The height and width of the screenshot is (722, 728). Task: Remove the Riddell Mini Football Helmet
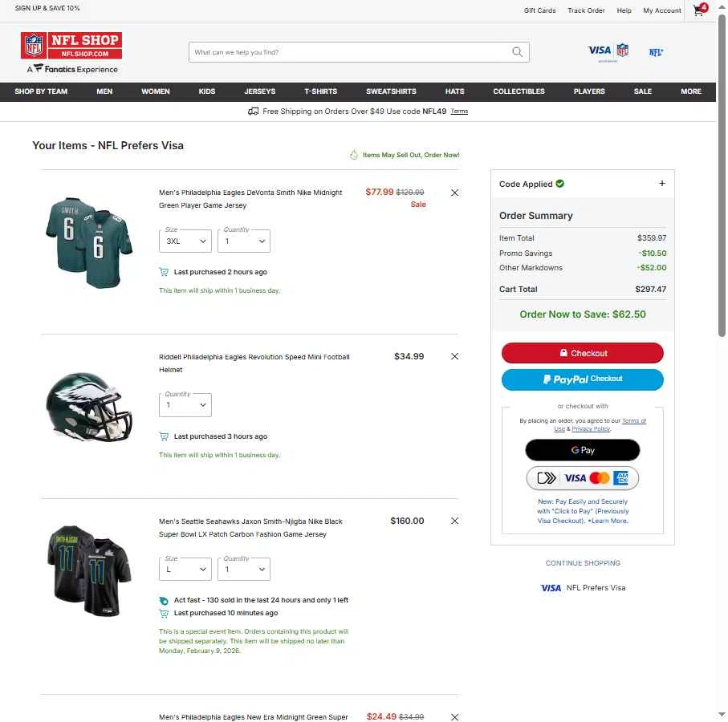tap(454, 356)
